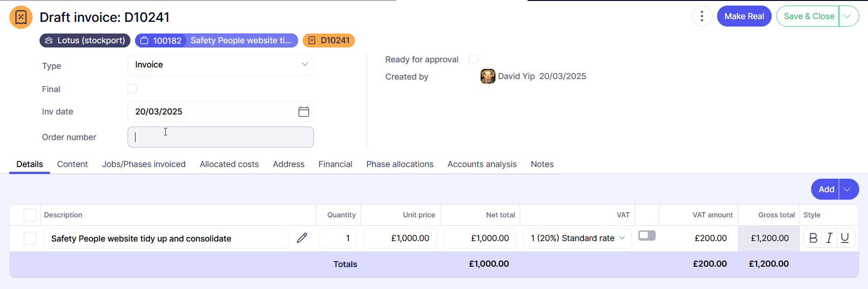This screenshot has width=868, height=289.
Task: Click into the Order number field
Action: point(220,137)
